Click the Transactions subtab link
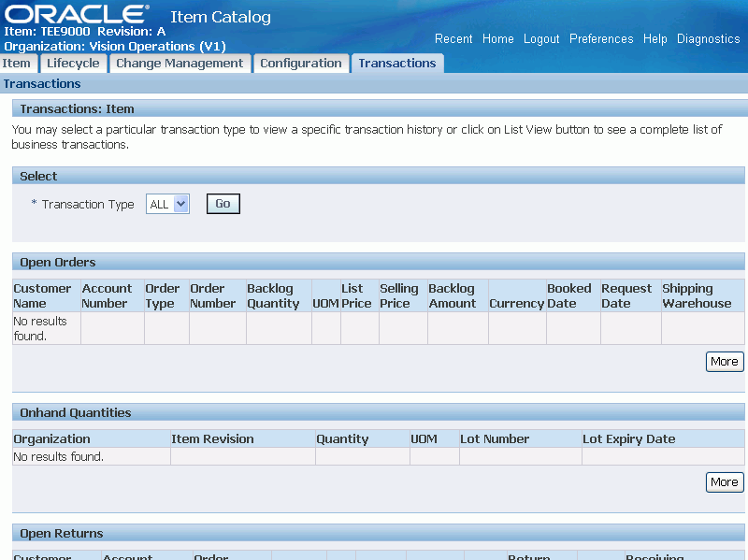This screenshot has height=560, width=748. pyautogui.click(x=42, y=84)
